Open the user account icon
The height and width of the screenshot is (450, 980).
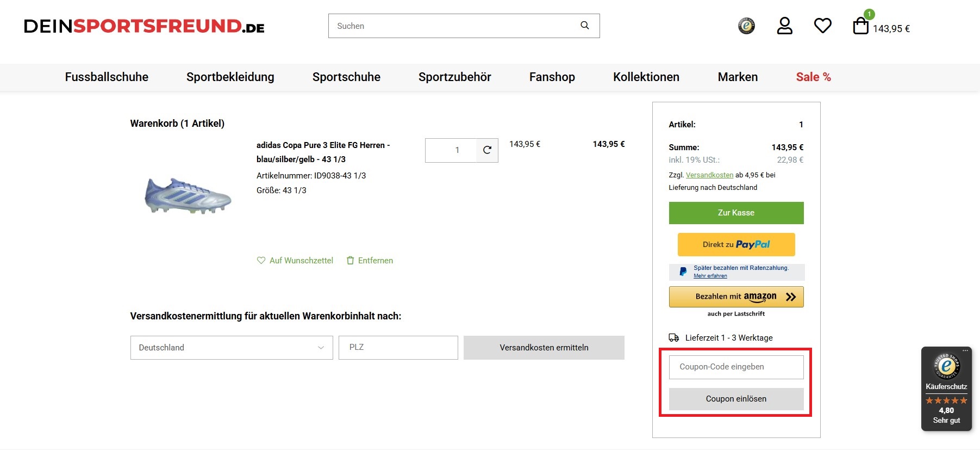click(x=784, y=26)
